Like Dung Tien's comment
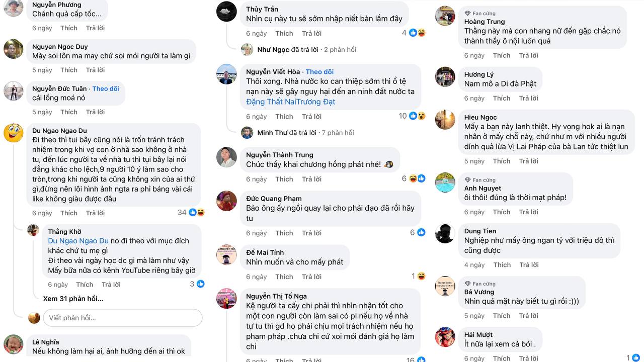The height and width of the screenshot is (362, 644). pyautogui.click(x=502, y=264)
